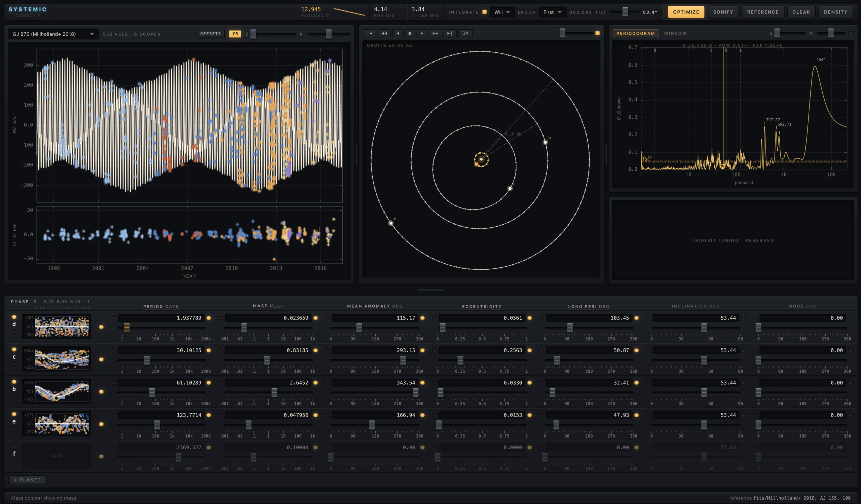Click the CLEAR button

(801, 12)
